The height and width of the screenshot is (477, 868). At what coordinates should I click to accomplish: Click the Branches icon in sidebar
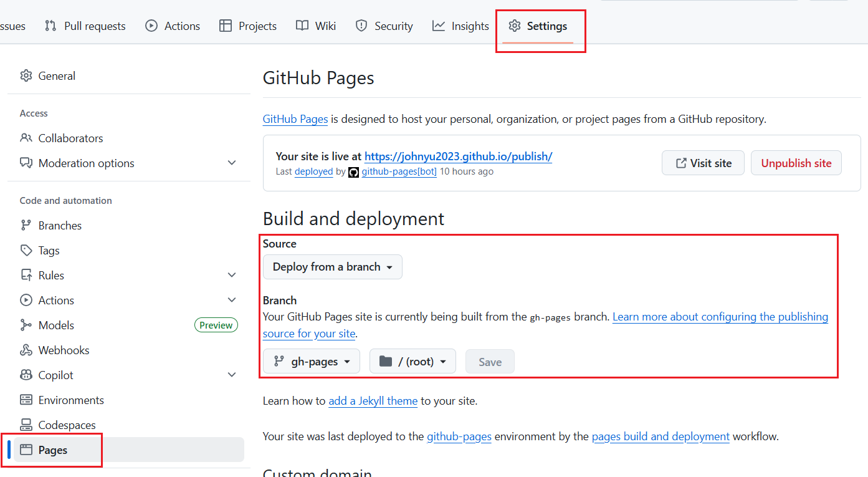(x=26, y=225)
